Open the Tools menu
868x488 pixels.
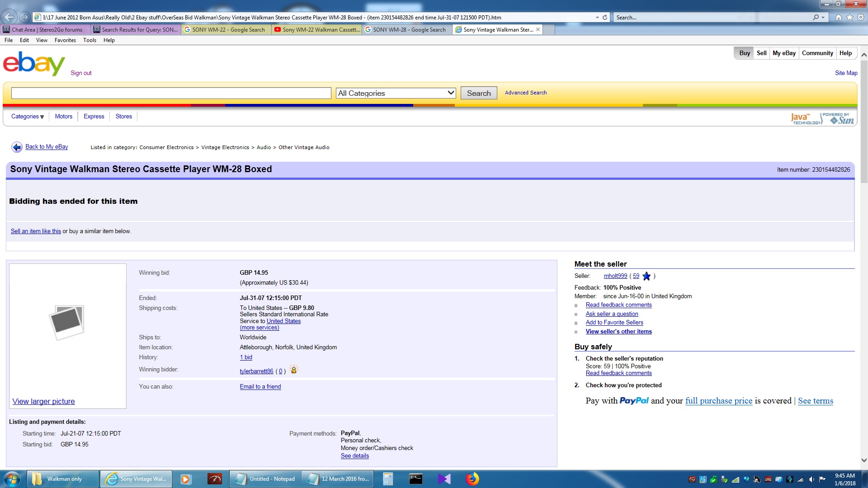(x=90, y=40)
